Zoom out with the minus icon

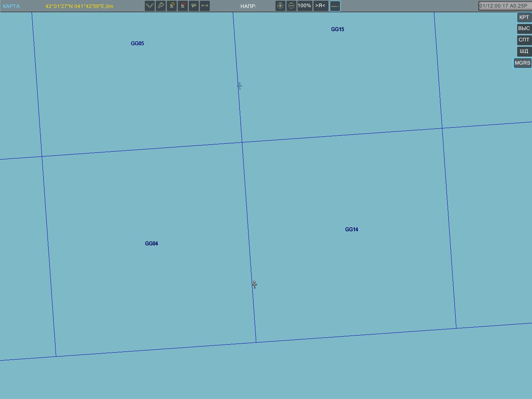tap(291, 6)
